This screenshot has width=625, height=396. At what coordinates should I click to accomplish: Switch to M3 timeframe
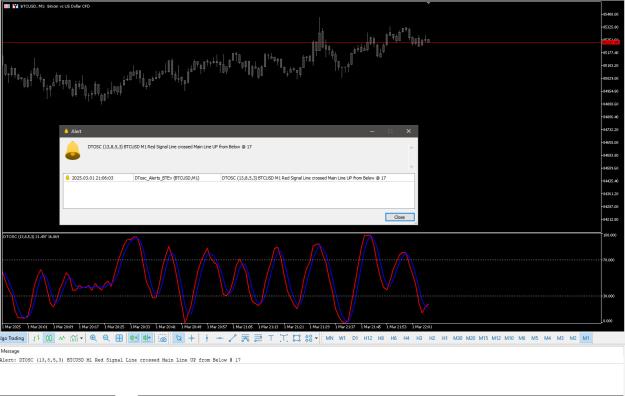(560, 338)
